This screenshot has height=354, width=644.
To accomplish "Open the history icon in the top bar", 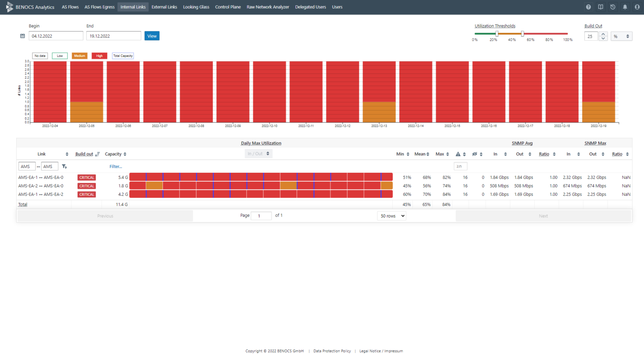I will coord(613,7).
